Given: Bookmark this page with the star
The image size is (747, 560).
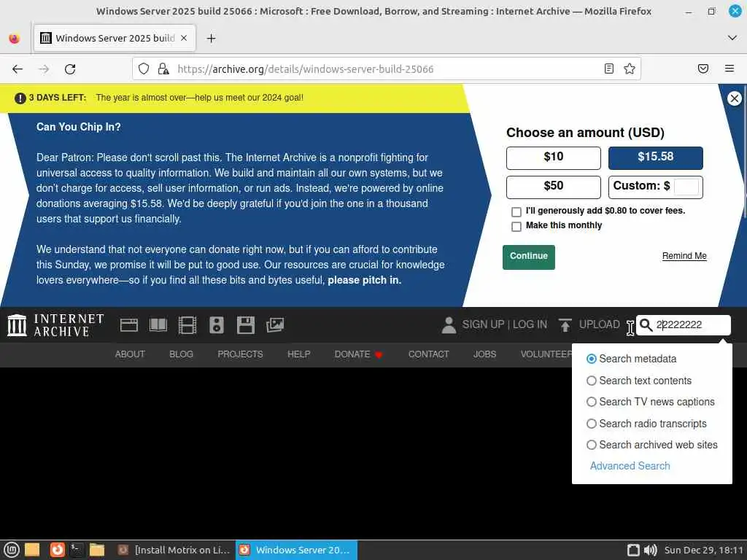Looking at the screenshot, I should tap(630, 69).
